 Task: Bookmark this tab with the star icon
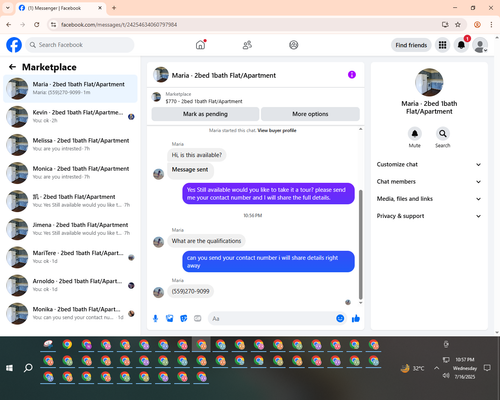pyautogui.click(x=458, y=24)
